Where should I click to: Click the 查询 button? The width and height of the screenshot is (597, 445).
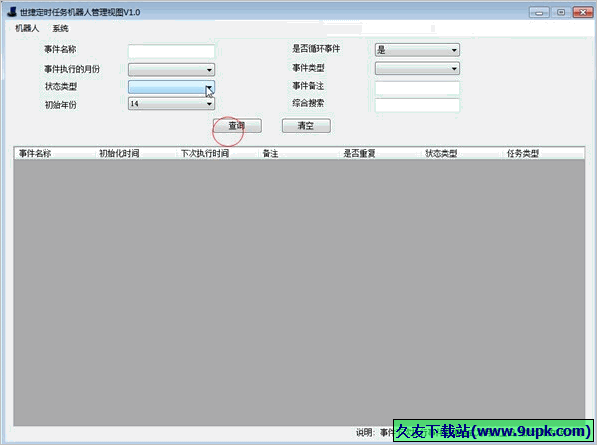tap(237, 126)
